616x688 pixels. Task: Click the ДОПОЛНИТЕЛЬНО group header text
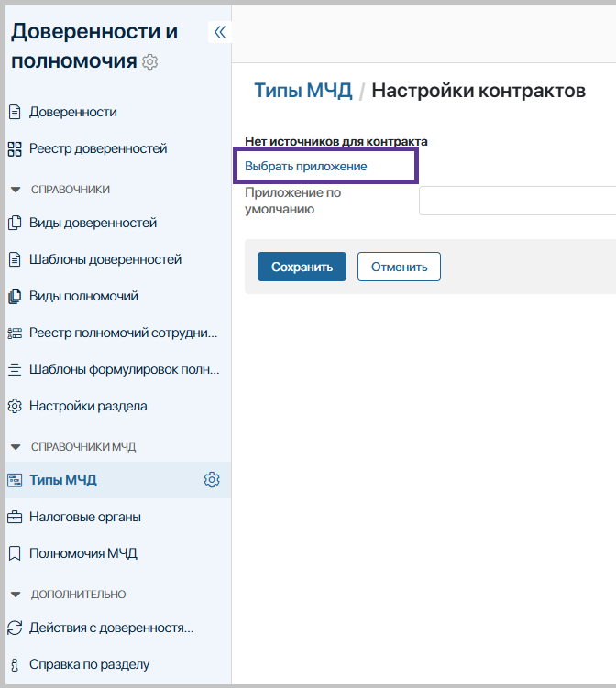78,595
